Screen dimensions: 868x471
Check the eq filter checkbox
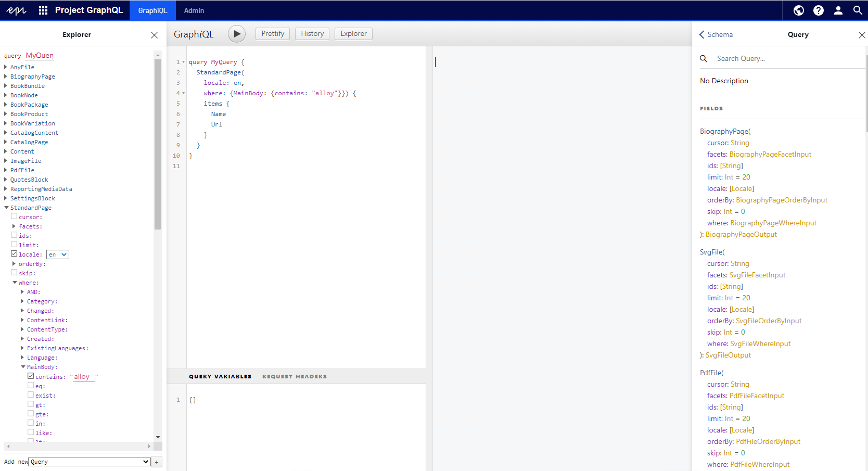(x=31, y=386)
